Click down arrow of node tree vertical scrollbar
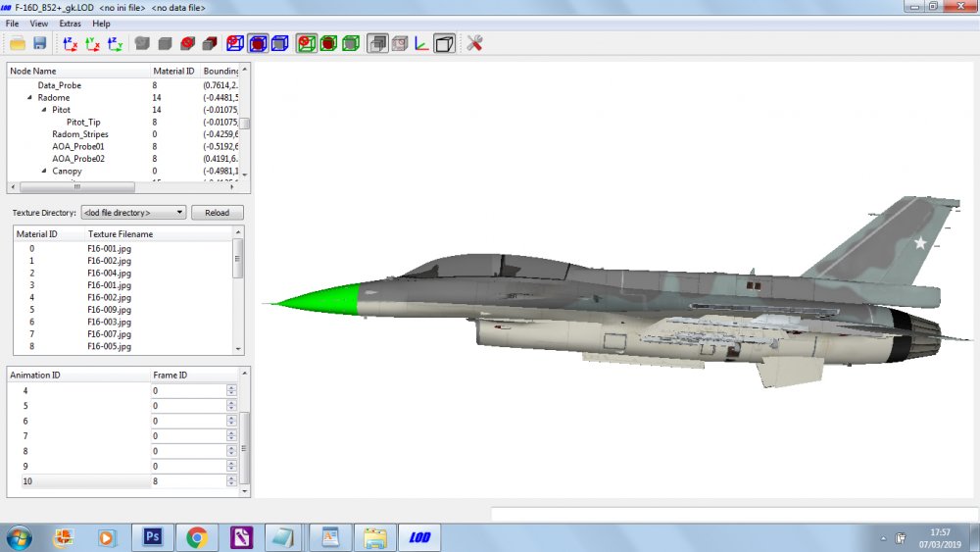Image resolution: width=980 pixels, height=552 pixels. [245, 176]
